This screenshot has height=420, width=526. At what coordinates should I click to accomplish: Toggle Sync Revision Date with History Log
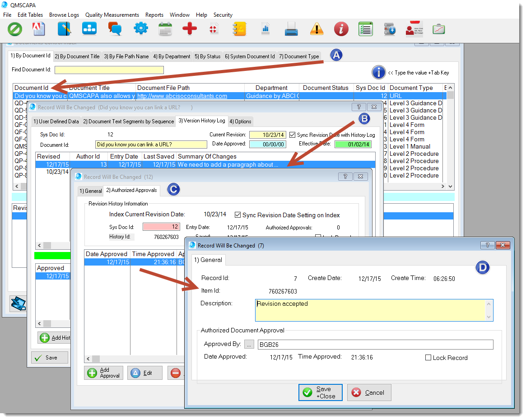(293, 135)
